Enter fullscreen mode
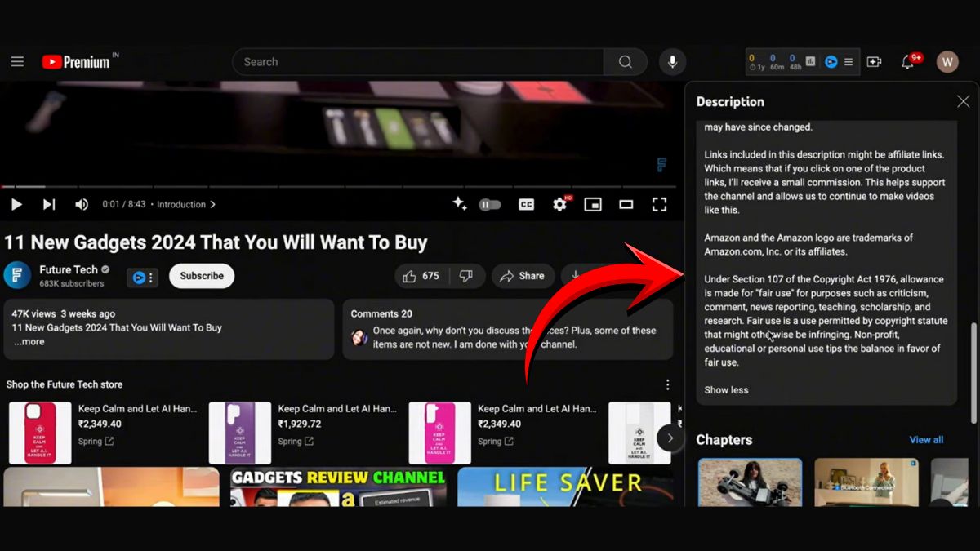The height and width of the screenshot is (551, 980). point(659,204)
